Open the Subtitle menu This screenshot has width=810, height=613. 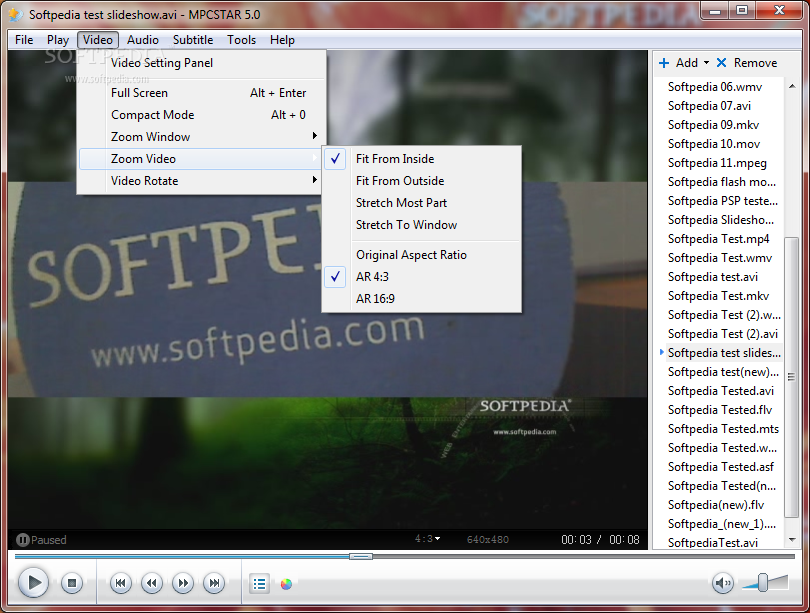click(x=193, y=40)
